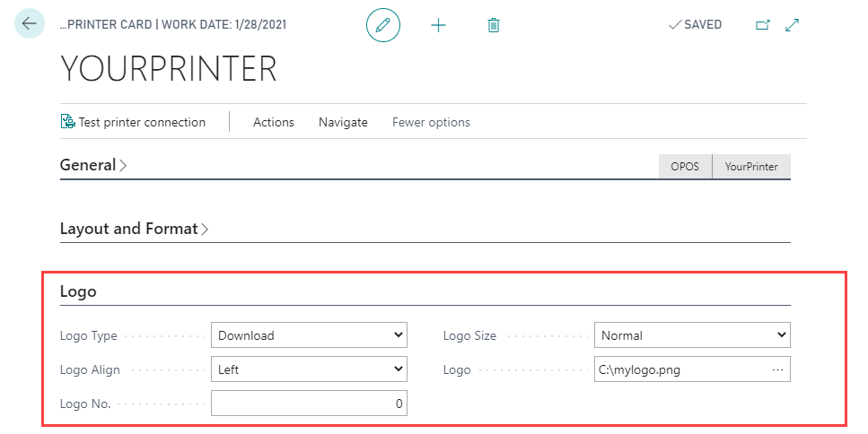Open the Actions menu
The image size is (868, 434).
(x=273, y=122)
